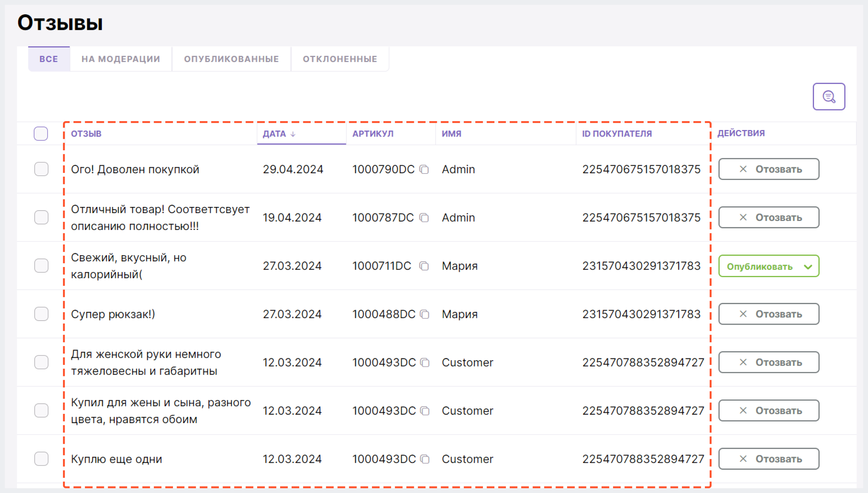Screen dimensions: 868x493
Task: Copy article 1000787DC with copy icon
Action: point(424,217)
